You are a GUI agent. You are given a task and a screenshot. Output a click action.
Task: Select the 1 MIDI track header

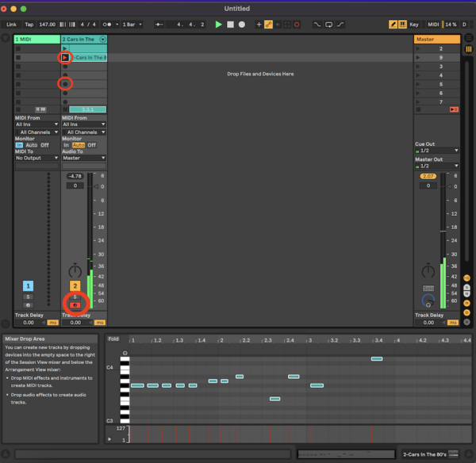[x=36, y=39]
